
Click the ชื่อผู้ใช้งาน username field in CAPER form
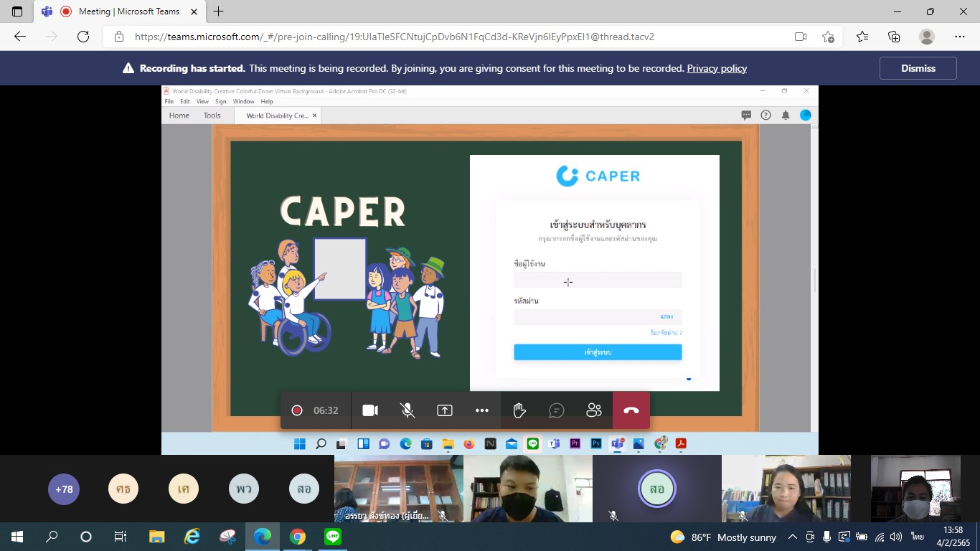pyautogui.click(x=598, y=281)
